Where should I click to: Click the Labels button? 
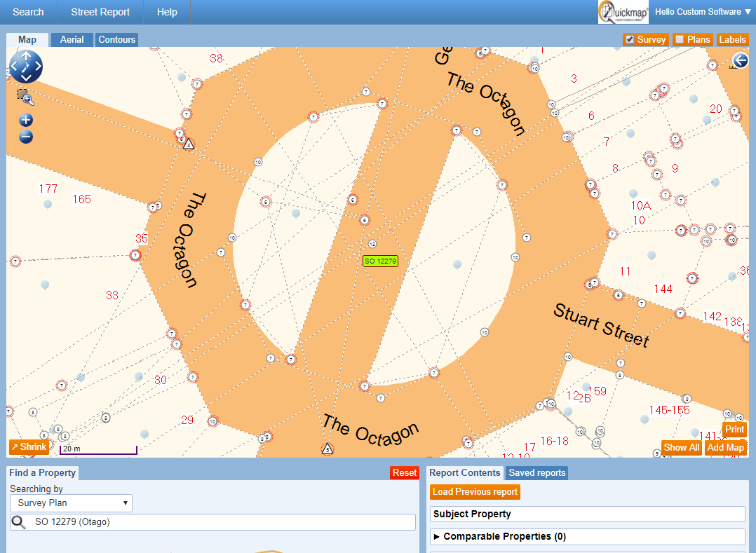(x=732, y=39)
